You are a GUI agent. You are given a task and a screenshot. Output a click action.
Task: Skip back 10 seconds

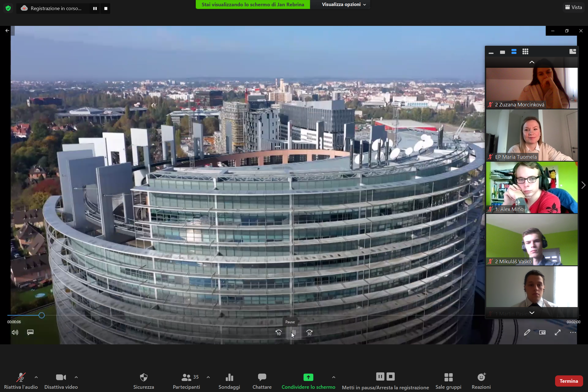278,333
